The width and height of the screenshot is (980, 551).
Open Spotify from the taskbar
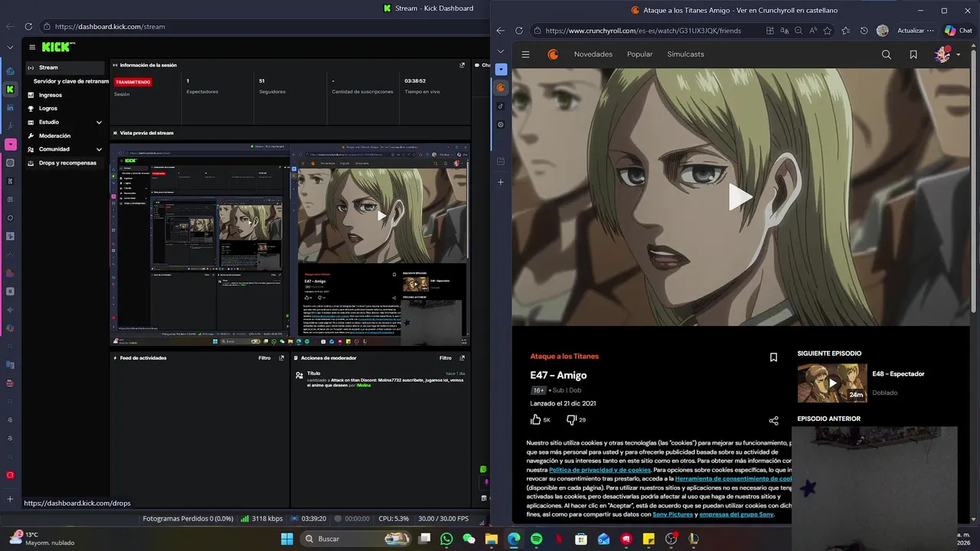tap(536, 539)
